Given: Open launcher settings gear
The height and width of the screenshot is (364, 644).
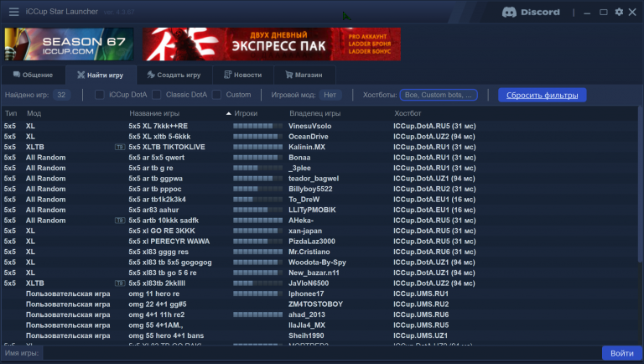Looking at the screenshot, I should 619,12.
